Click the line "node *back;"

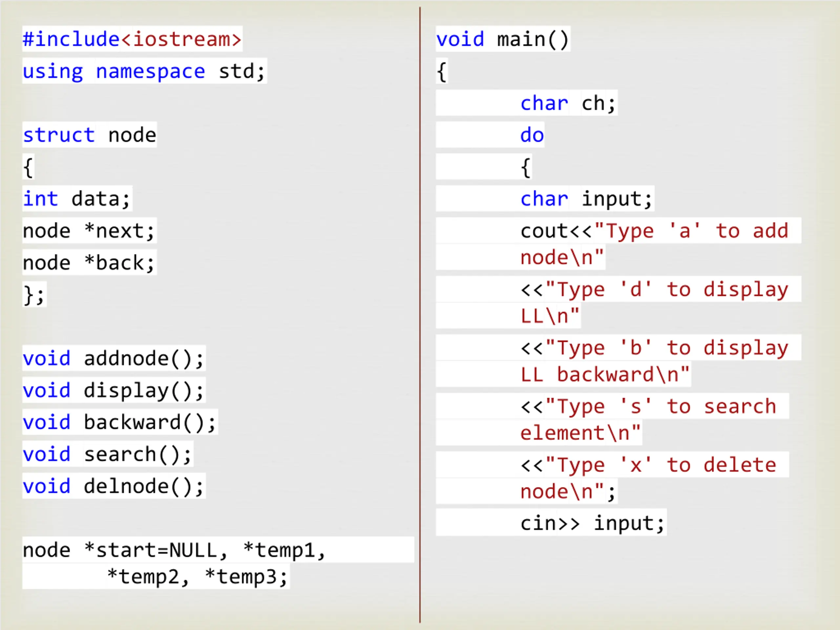coord(89,263)
